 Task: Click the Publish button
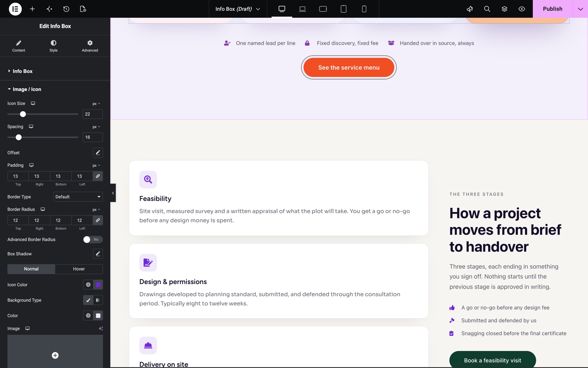pyautogui.click(x=553, y=9)
